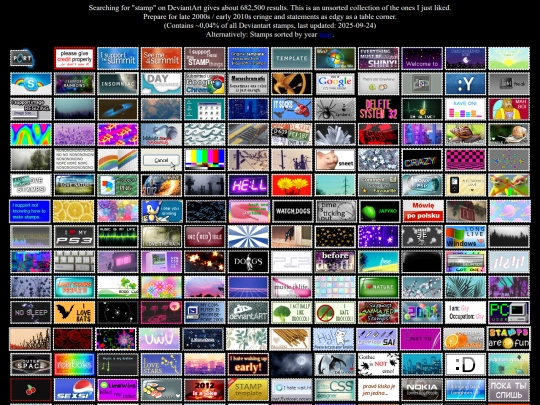Click the 'time is ticking out' clock stamp
The image size is (540, 405).
click(335, 211)
